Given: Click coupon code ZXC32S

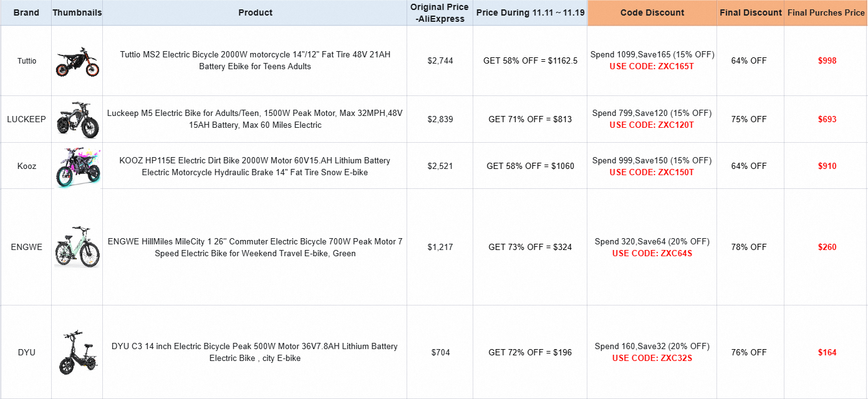Looking at the screenshot, I should coord(652,358).
